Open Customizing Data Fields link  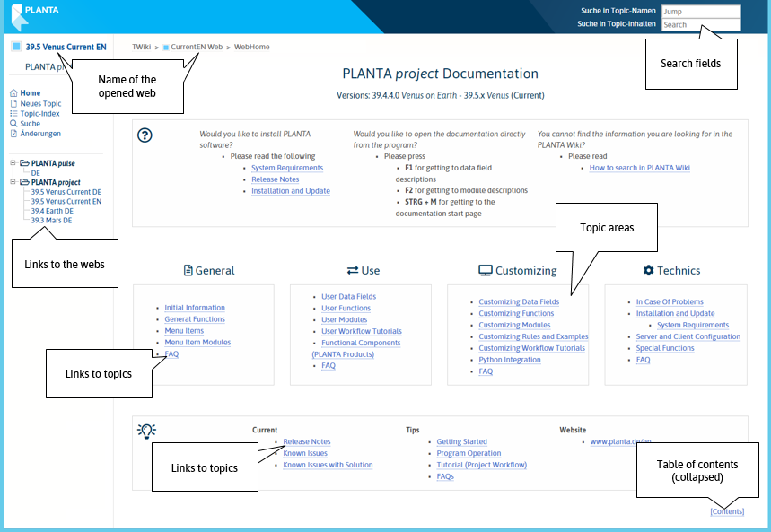pos(519,301)
